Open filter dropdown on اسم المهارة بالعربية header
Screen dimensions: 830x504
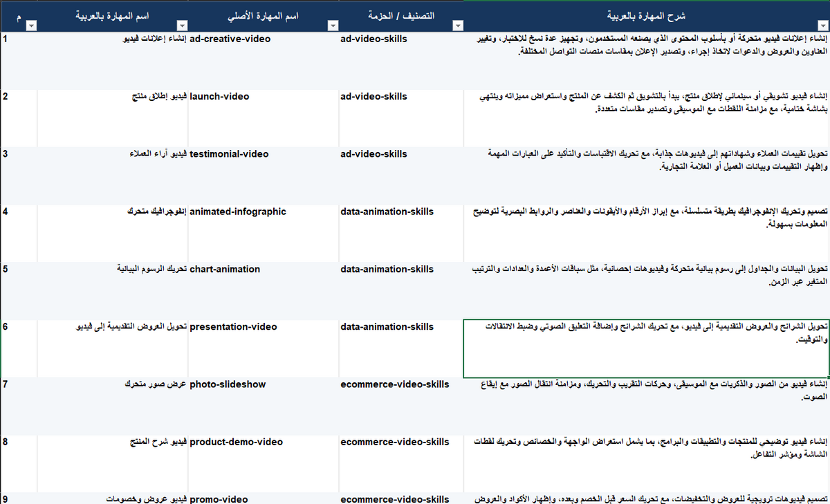(x=181, y=26)
